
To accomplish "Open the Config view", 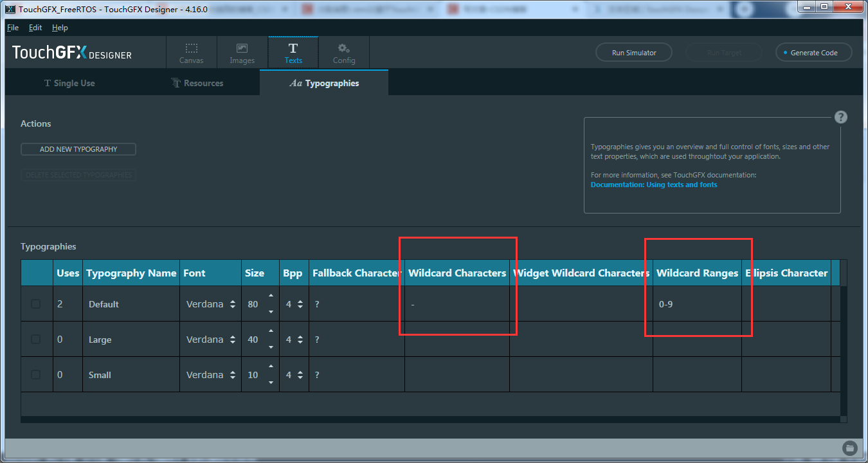I will coord(344,53).
